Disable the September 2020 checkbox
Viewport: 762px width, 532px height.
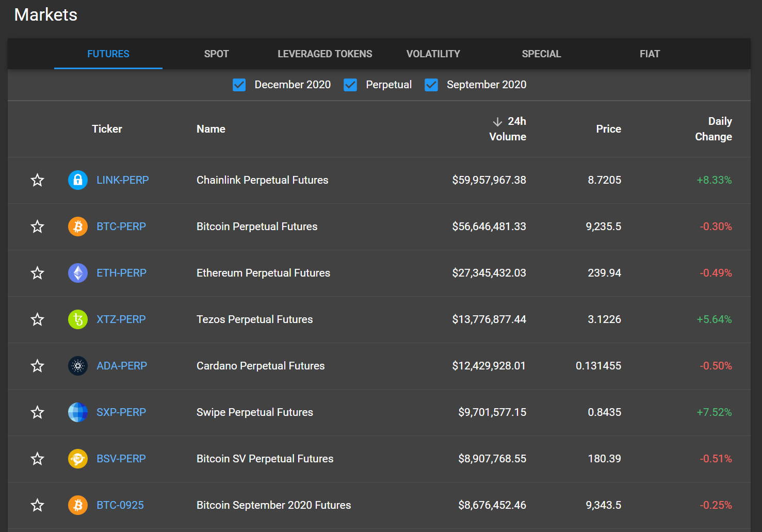pyautogui.click(x=431, y=85)
